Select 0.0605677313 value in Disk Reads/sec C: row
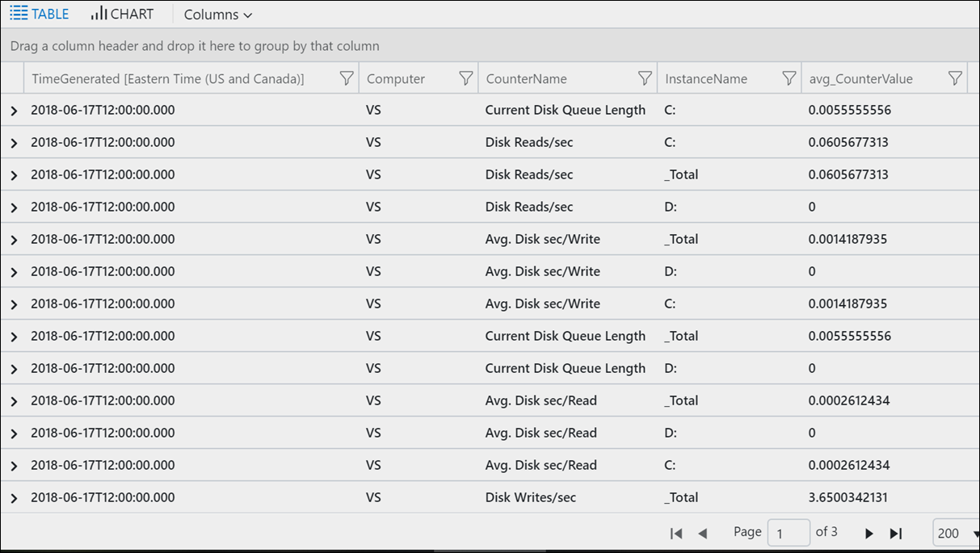The width and height of the screenshot is (980, 553). (848, 142)
